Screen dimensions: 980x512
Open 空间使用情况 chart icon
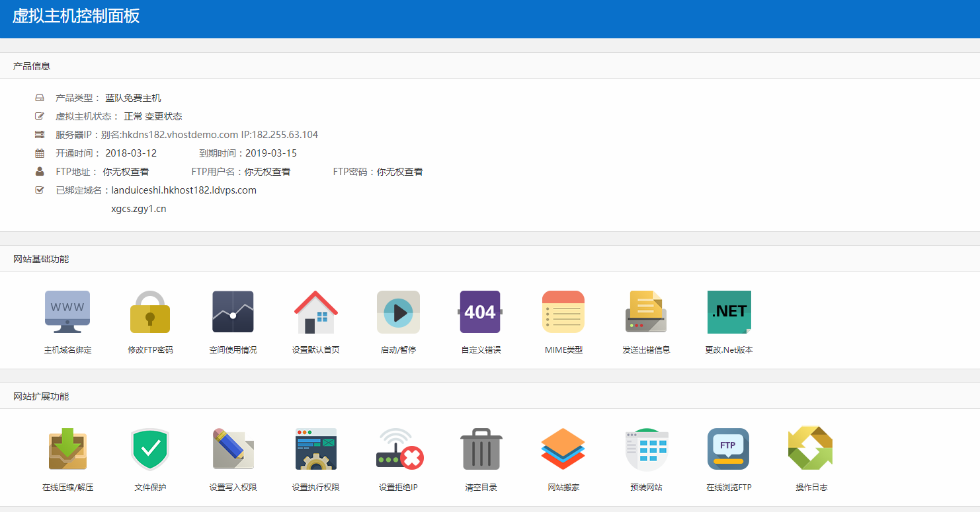tap(233, 312)
